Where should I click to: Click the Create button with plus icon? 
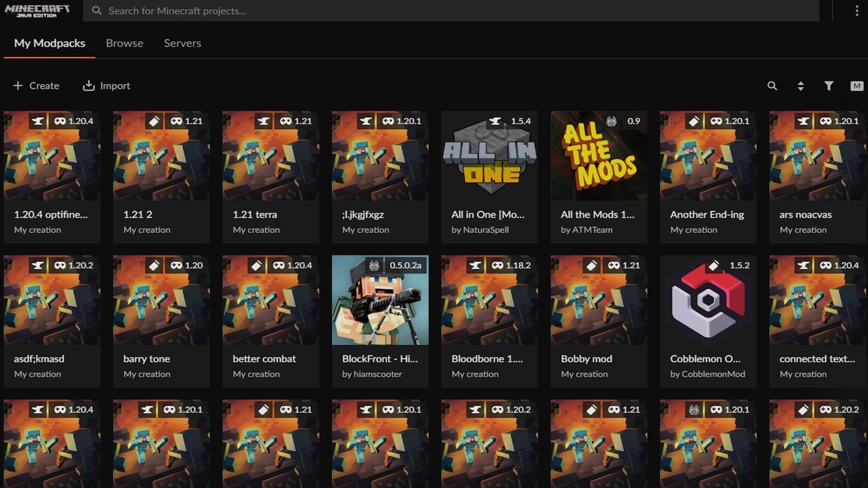[x=36, y=86]
